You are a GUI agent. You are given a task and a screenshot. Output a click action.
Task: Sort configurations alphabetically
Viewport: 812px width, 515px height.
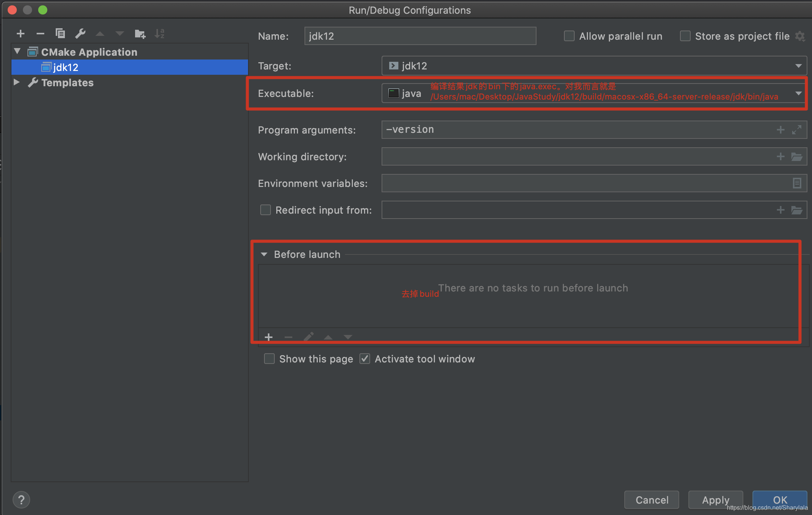[159, 34]
